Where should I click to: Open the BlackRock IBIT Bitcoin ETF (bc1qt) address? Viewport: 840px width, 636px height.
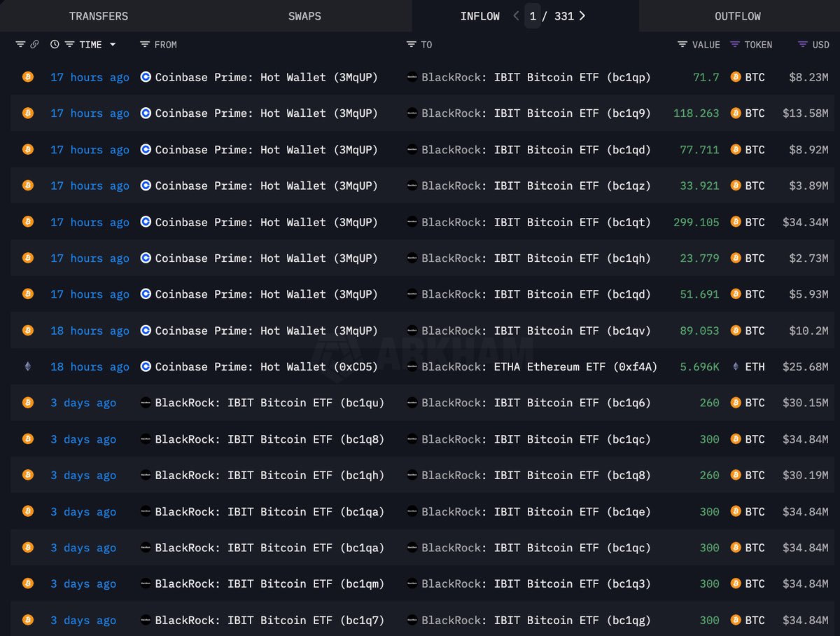[536, 222]
